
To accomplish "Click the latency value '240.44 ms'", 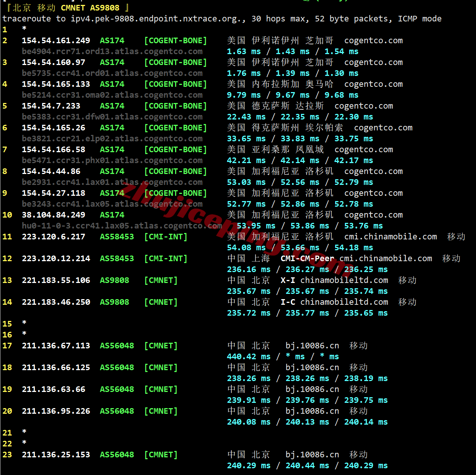I will click(x=307, y=466).
